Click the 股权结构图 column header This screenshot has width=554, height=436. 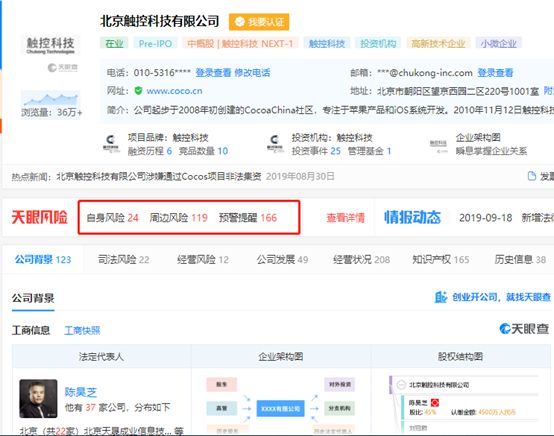[460, 357]
